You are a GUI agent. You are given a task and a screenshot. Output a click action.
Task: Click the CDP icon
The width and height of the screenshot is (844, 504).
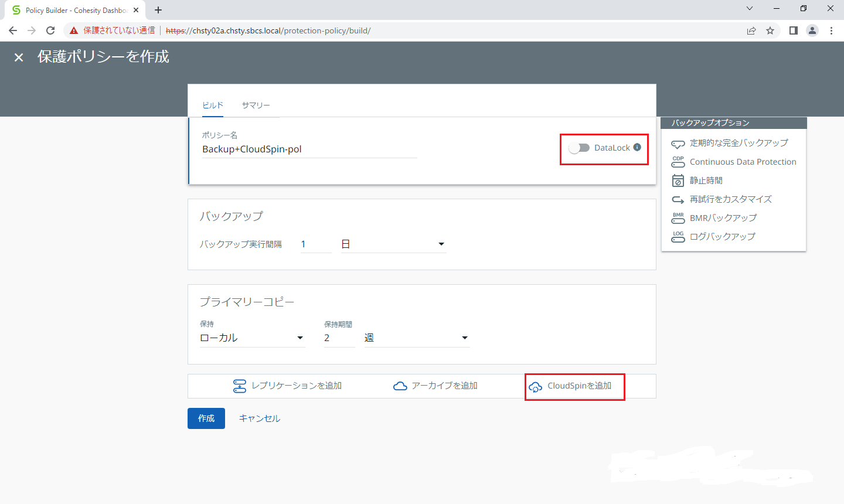click(x=678, y=162)
